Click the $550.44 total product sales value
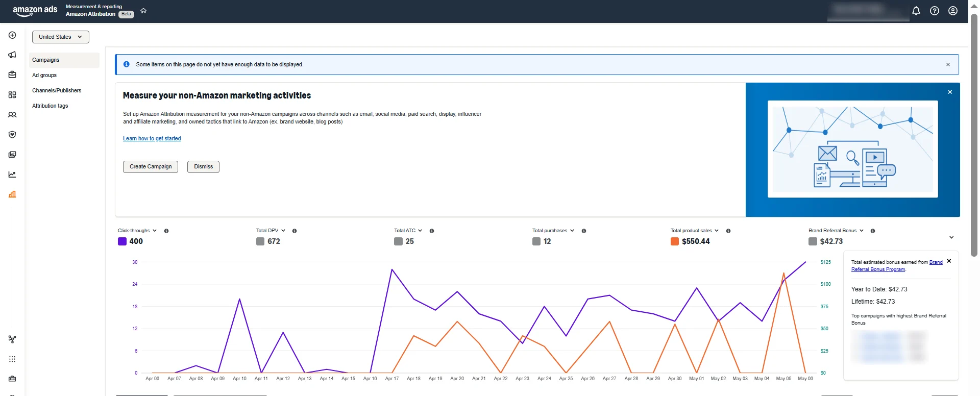 tap(696, 241)
